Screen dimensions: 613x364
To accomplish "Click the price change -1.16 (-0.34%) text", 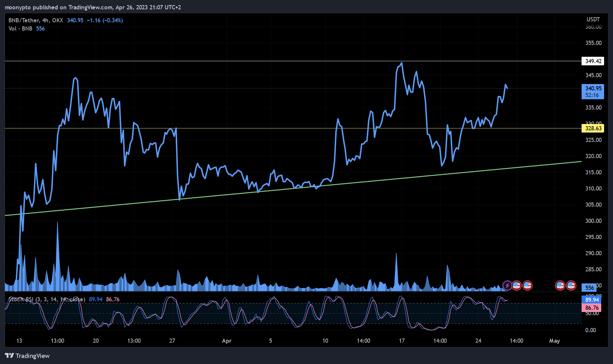I will pyautogui.click(x=105, y=20).
